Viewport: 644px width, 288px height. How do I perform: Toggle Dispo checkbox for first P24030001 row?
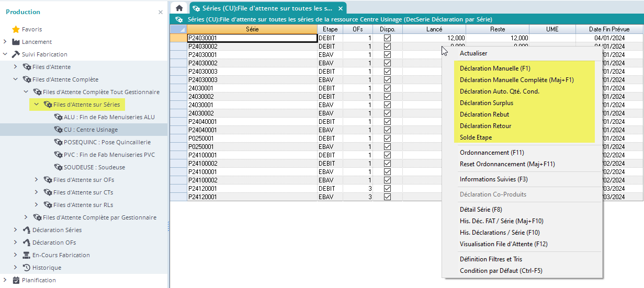(x=387, y=38)
